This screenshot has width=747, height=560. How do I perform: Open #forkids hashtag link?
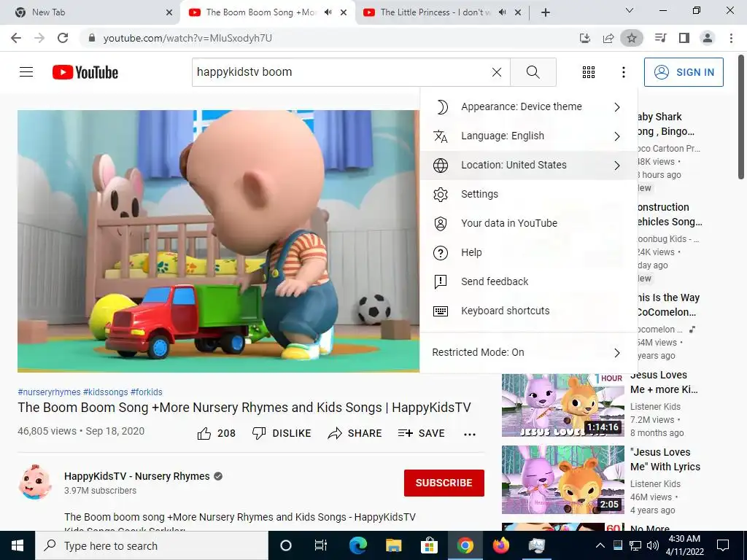pos(146,392)
